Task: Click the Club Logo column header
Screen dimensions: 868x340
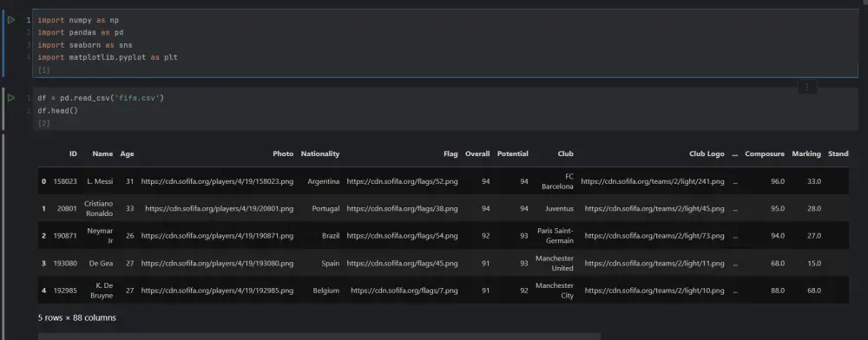Action: tap(707, 154)
